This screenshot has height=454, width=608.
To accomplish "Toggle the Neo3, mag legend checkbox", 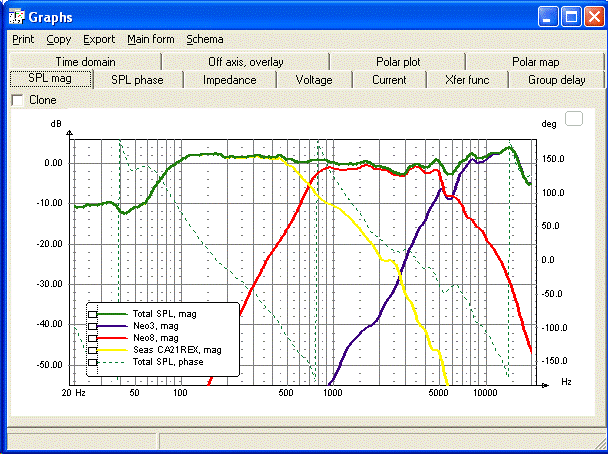I will tap(92, 326).
